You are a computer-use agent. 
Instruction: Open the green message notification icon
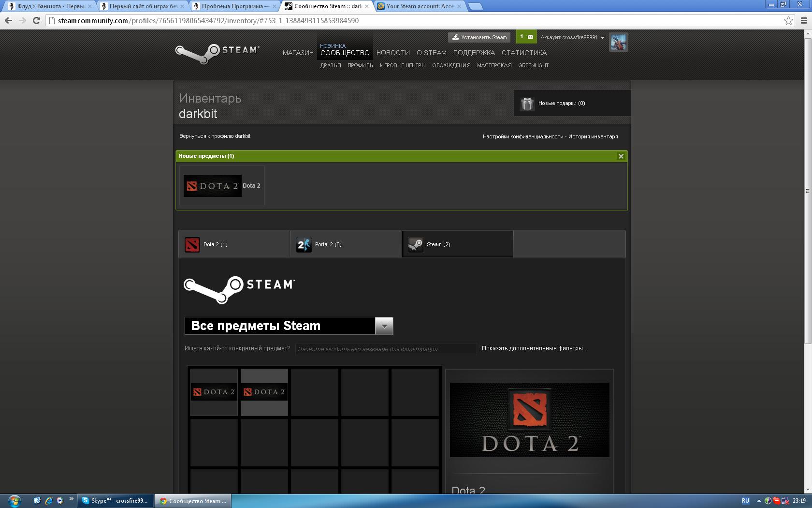click(x=526, y=37)
